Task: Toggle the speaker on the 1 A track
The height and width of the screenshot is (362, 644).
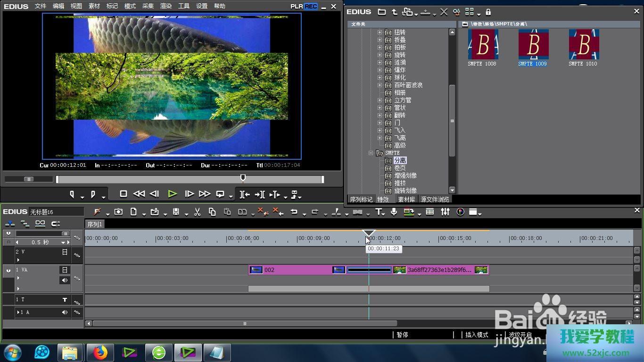Action: 65,313
